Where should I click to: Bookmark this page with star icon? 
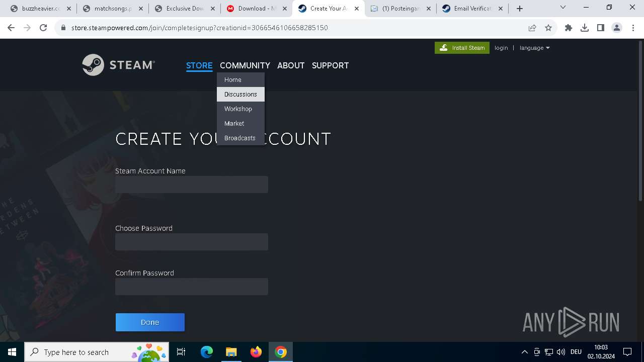(x=548, y=28)
